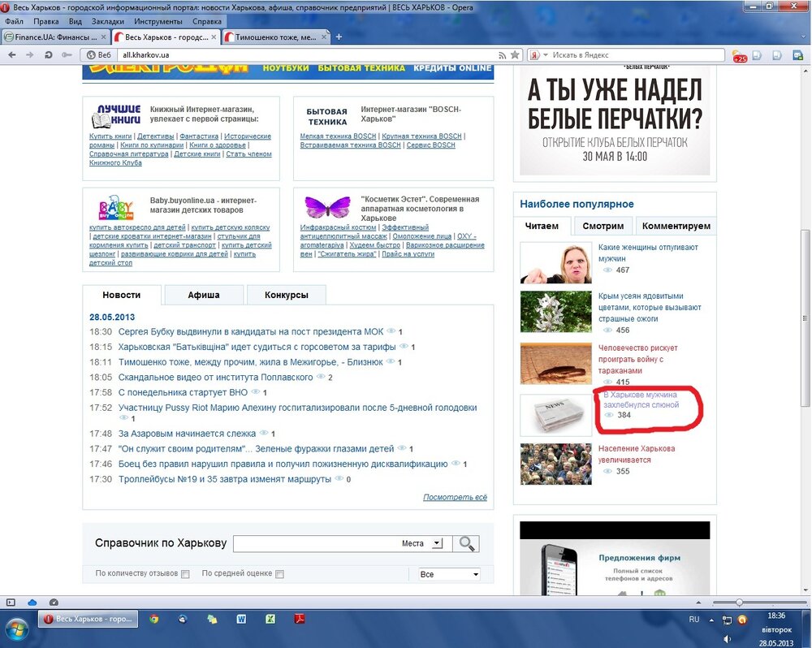
Task: Reload the page with the refresh icon
Action: coord(48,55)
